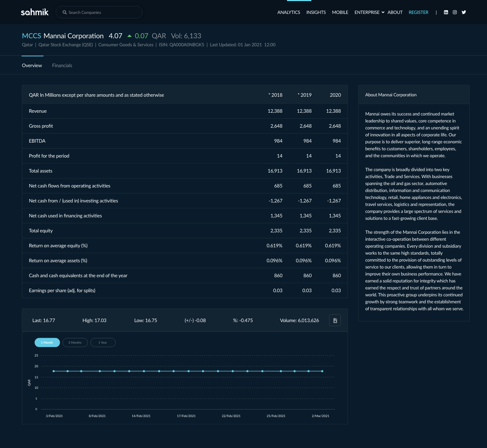Open the MOBILE menu item

340,12
